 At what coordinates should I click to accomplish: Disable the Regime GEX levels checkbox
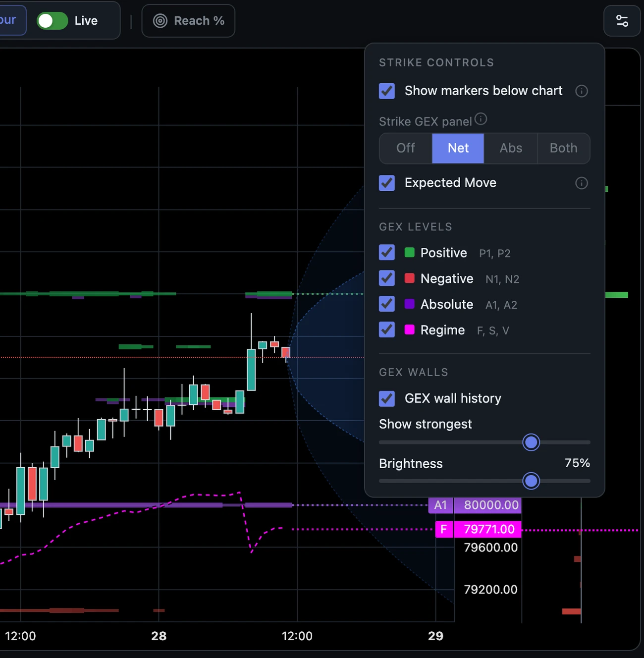coord(387,330)
